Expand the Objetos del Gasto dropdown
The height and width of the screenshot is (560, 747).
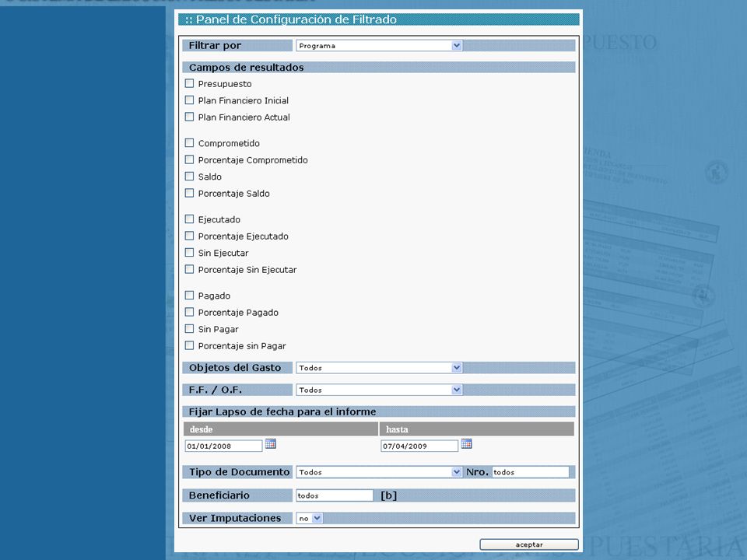[x=379, y=368]
